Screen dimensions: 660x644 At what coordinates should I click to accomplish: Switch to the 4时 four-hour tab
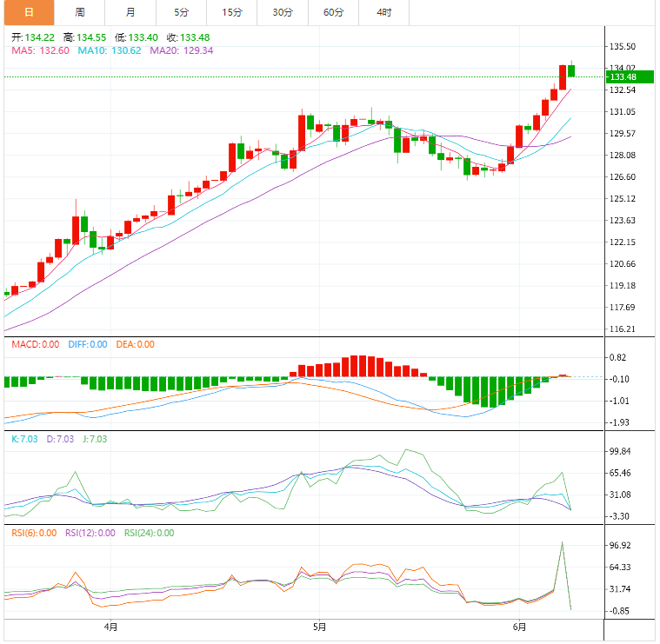[x=383, y=12]
